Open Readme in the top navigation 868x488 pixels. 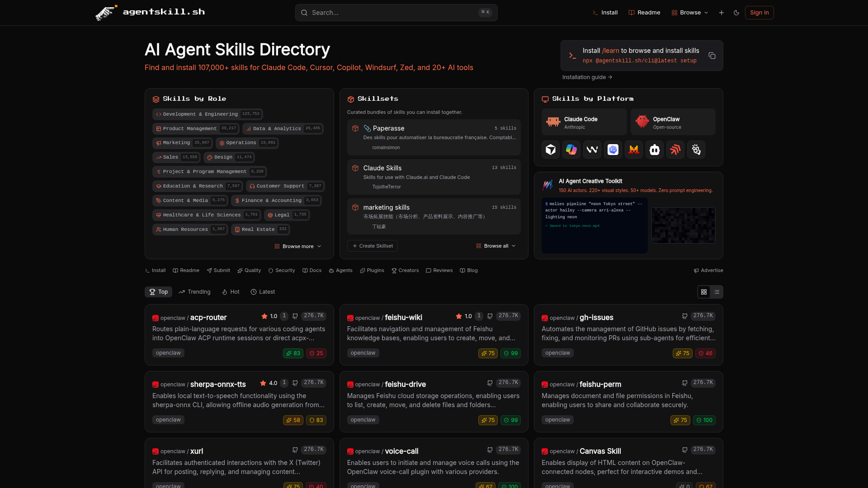coord(644,13)
